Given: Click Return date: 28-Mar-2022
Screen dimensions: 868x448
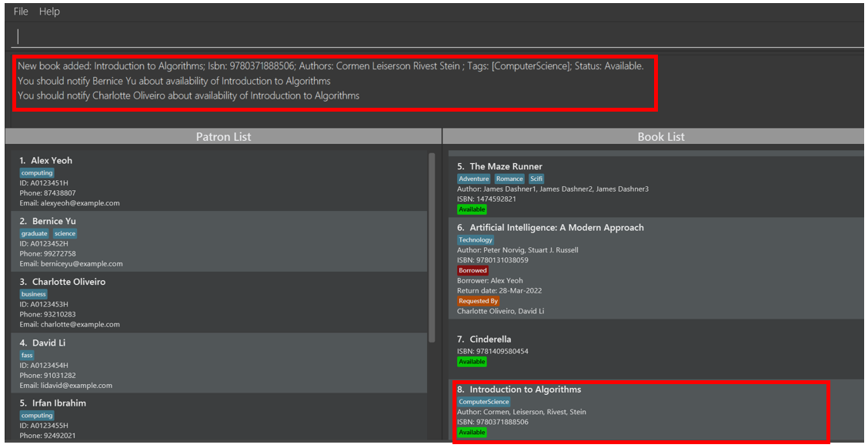Looking at the screenshot, I should [499, 291].
